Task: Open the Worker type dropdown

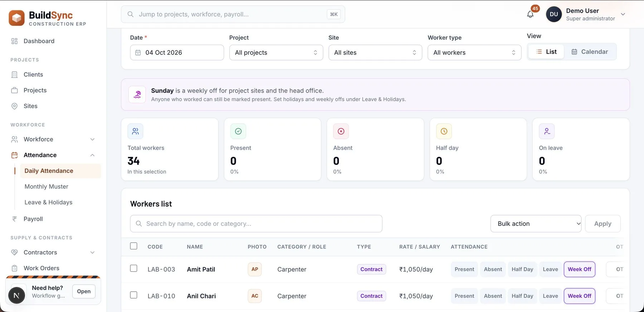Action: (x=474, y=53)
